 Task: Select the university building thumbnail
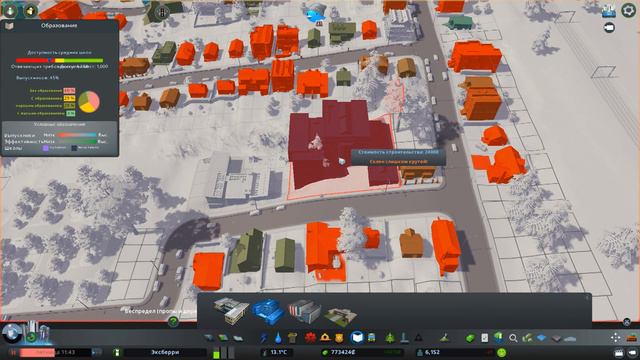point(304,311)
